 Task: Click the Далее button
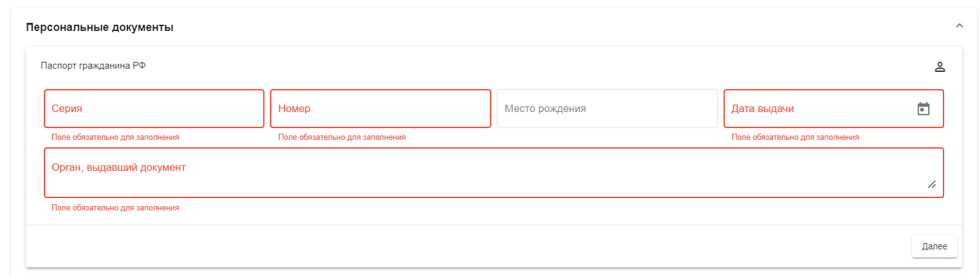[x=934, y=246]
